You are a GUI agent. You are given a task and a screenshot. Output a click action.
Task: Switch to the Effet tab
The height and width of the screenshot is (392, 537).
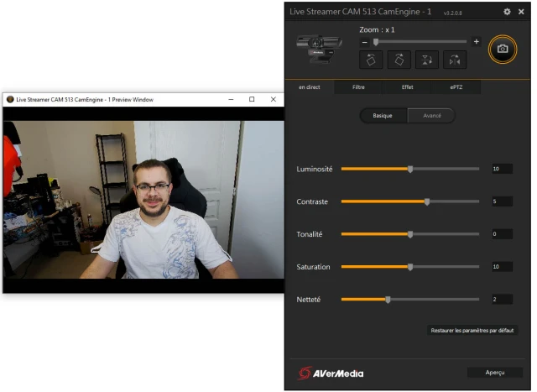point(407,87)
